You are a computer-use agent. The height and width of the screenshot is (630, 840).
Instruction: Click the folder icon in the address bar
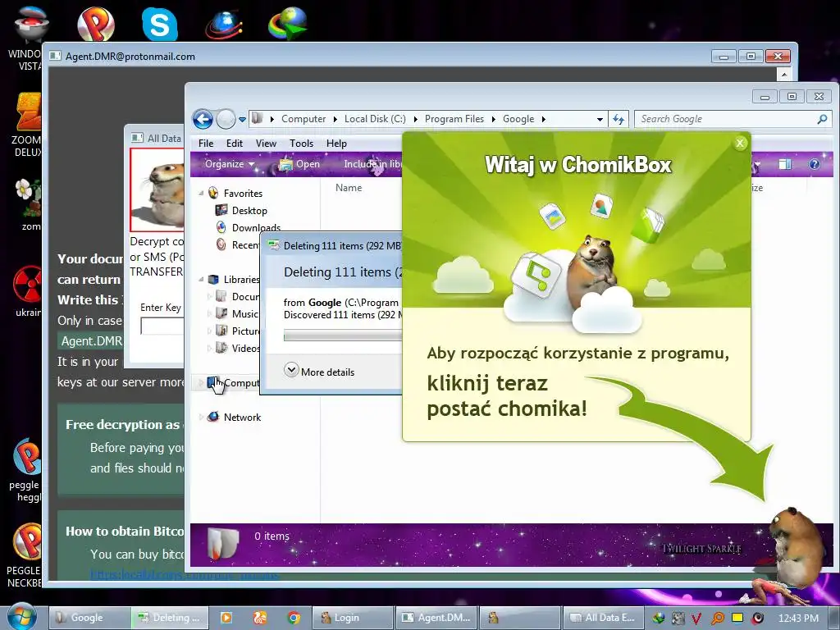[257, 118]
